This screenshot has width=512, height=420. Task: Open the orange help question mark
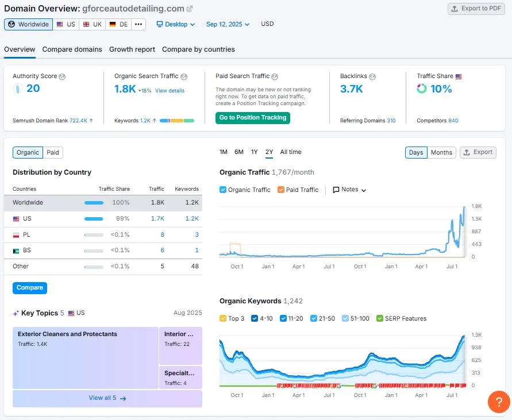(x=499, y=402)
